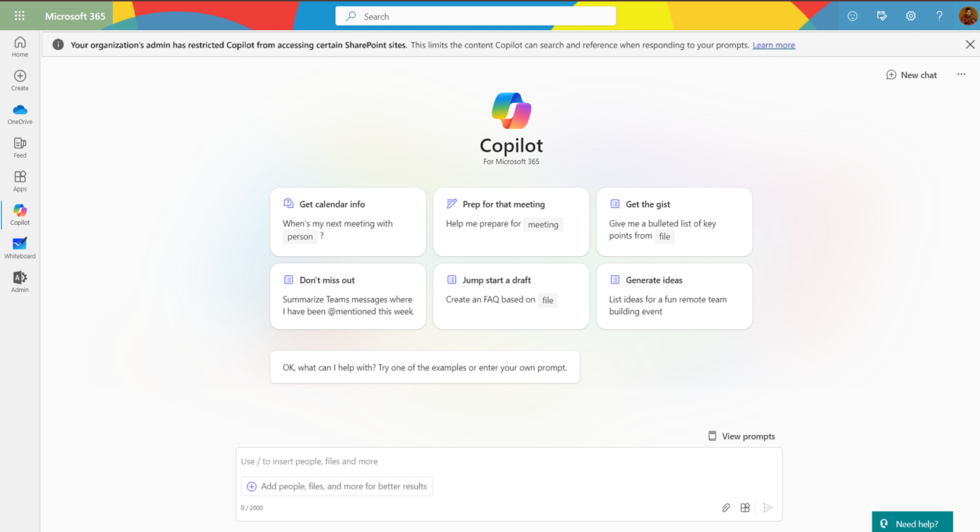
Task: Go to Feed in the sidebar
Action: [x=20, y=148]
